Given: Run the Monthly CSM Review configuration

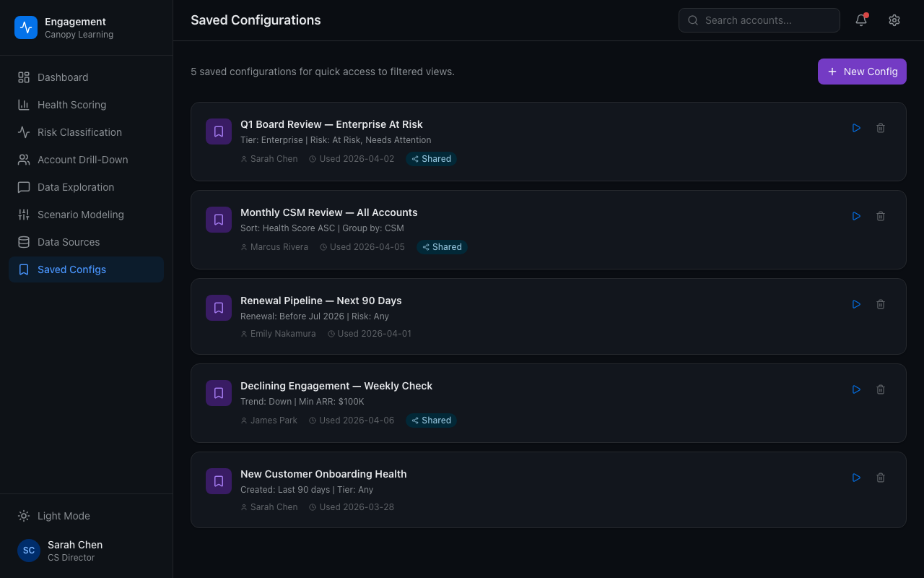Looking at the screenshot, I should pos(856,216).
